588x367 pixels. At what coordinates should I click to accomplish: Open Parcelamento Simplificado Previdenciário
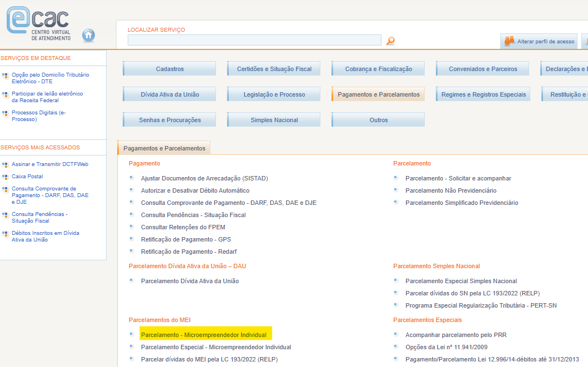click(461, 203)
